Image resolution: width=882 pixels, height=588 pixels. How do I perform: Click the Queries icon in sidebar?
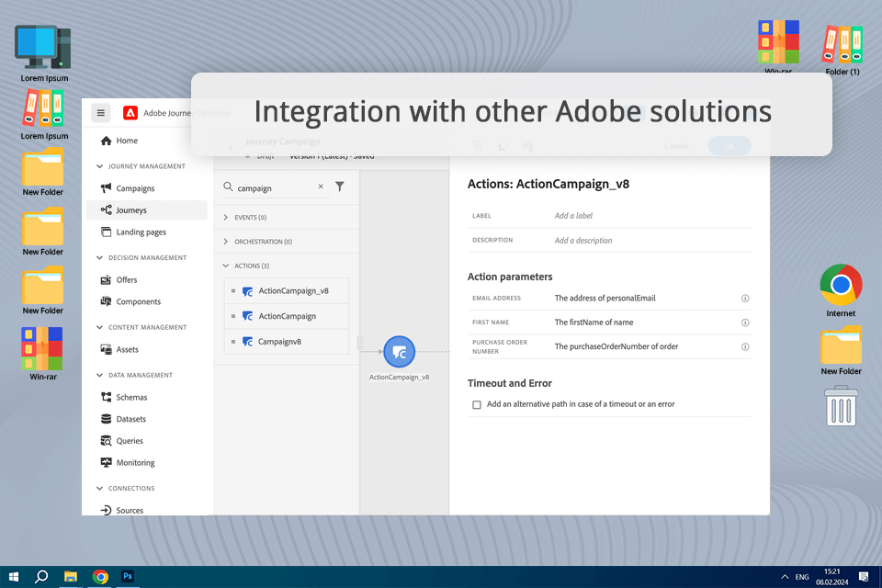(106, 441)
